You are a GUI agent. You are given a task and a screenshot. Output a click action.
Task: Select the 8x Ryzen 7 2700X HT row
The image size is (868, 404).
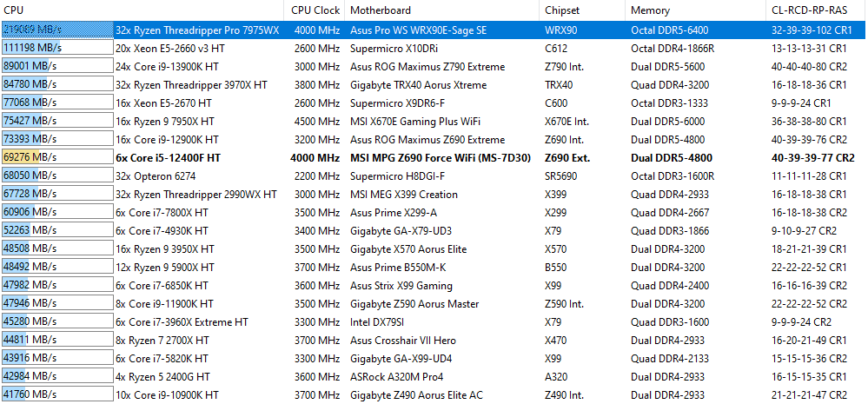[434, 341]
